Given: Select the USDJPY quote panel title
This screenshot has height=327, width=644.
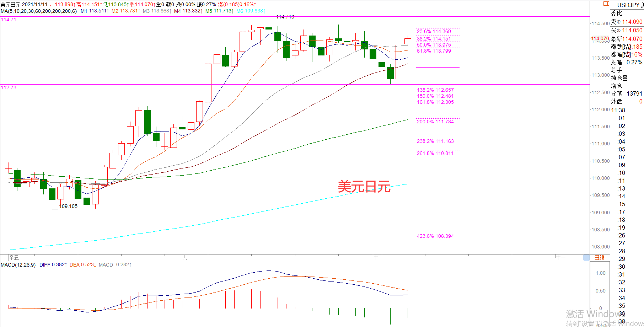Looking at the screenshot, I should (630, 5).
